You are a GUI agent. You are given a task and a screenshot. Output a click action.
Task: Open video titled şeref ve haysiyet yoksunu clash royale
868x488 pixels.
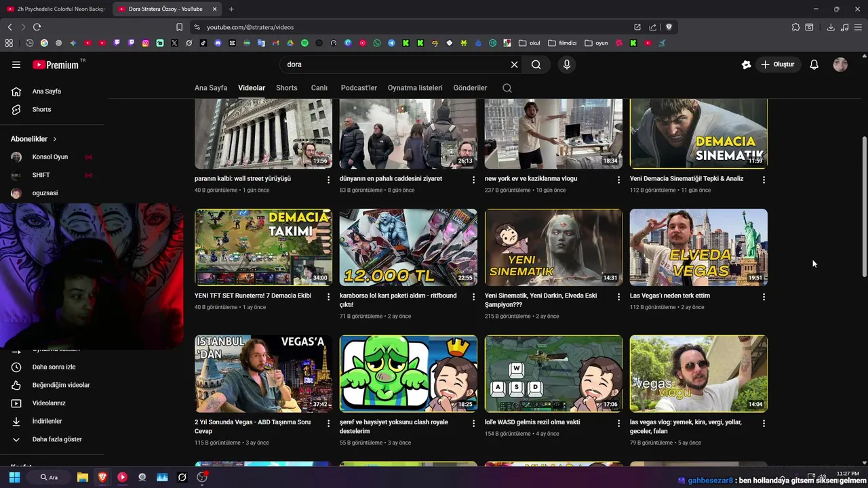[x=393, y=426]
